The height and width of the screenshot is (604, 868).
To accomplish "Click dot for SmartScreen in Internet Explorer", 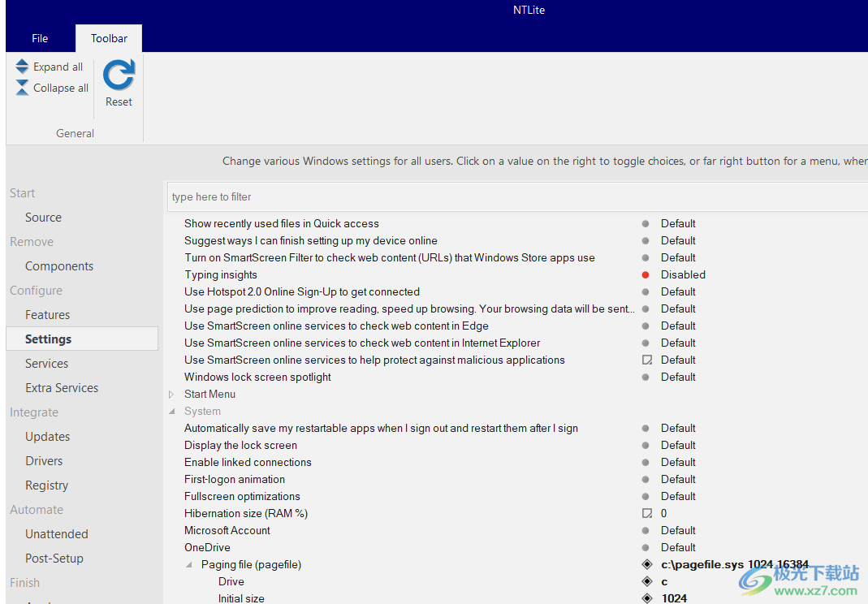I will coord(646,343).
